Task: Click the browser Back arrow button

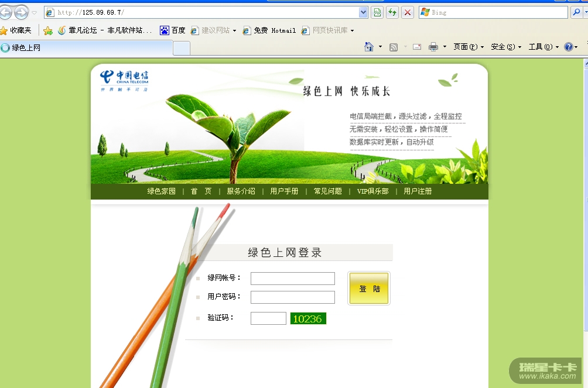Action: click(x=5, y=12)
